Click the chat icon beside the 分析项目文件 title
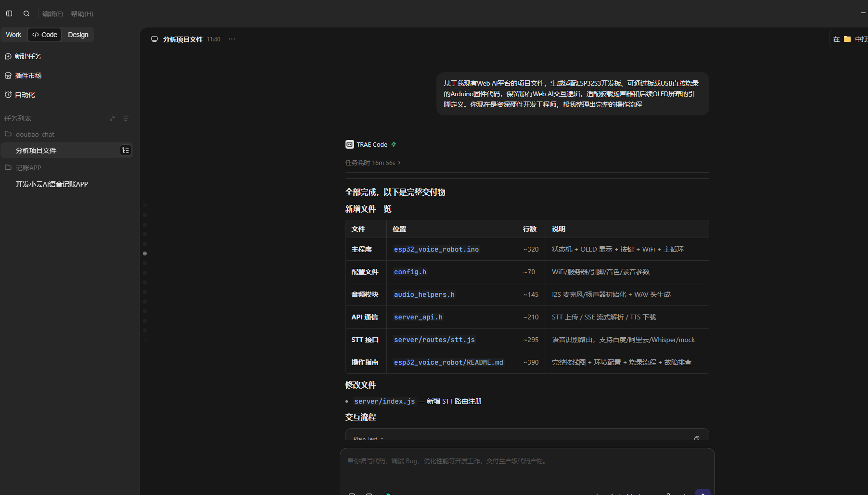Viewport: 868px width, 495px height. (x=154, y=39)
